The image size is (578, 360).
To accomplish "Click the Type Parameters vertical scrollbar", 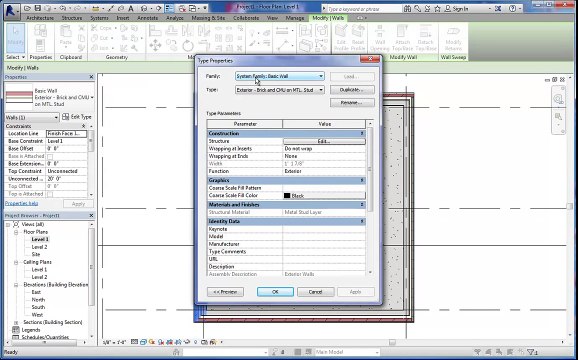I will [370, 169].
